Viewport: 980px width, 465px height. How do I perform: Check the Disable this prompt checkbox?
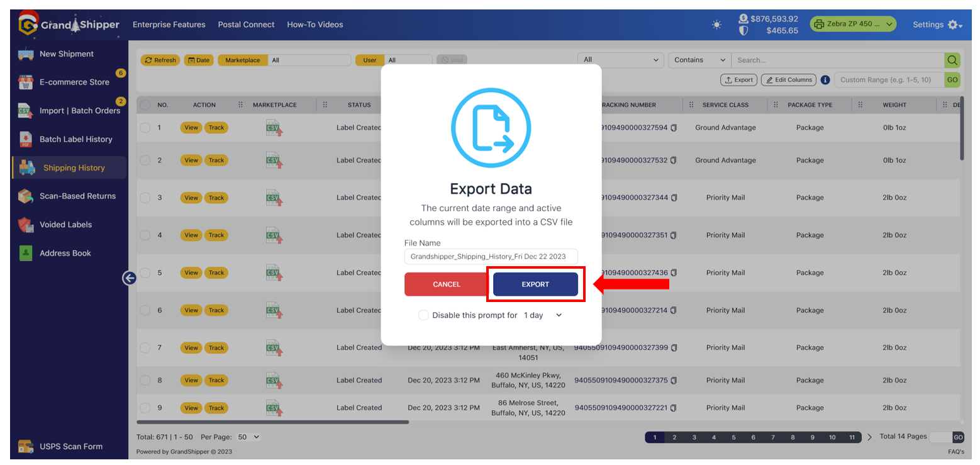423,315
